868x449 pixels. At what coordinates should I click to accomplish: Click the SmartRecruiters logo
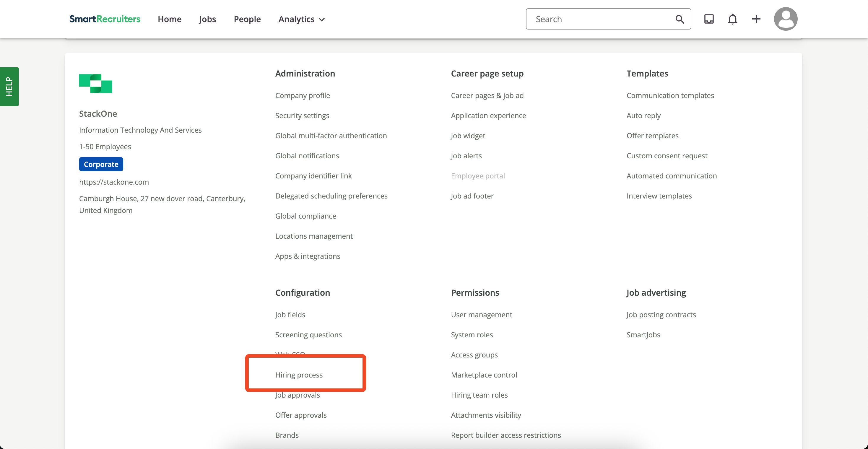105,19
